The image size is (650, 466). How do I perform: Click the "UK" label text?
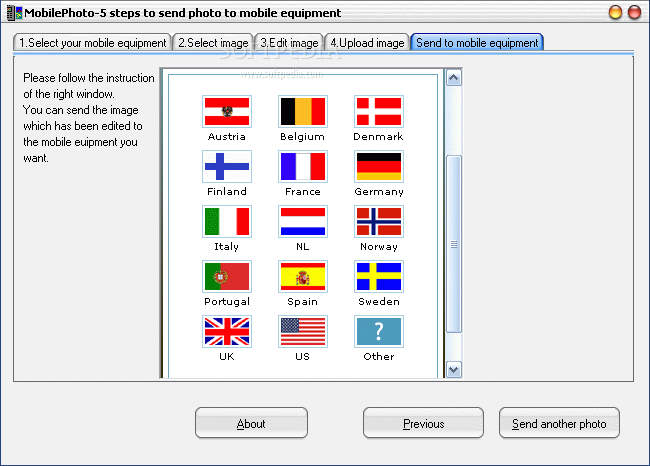tap(227, 357)
